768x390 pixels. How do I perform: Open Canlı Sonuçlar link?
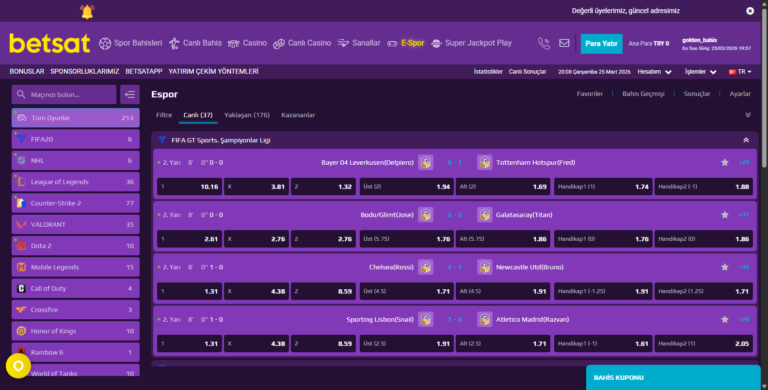[527, 72]
